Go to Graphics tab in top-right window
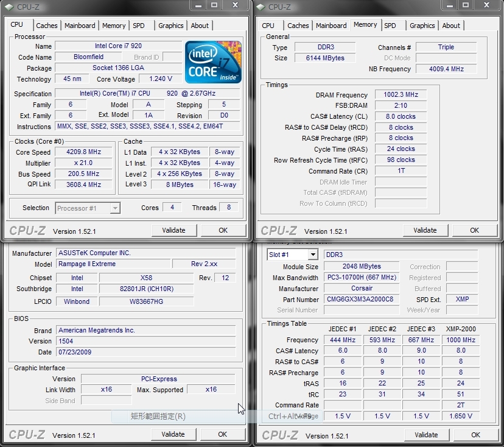Screen dimensions: 504x447 pos(422,26)
